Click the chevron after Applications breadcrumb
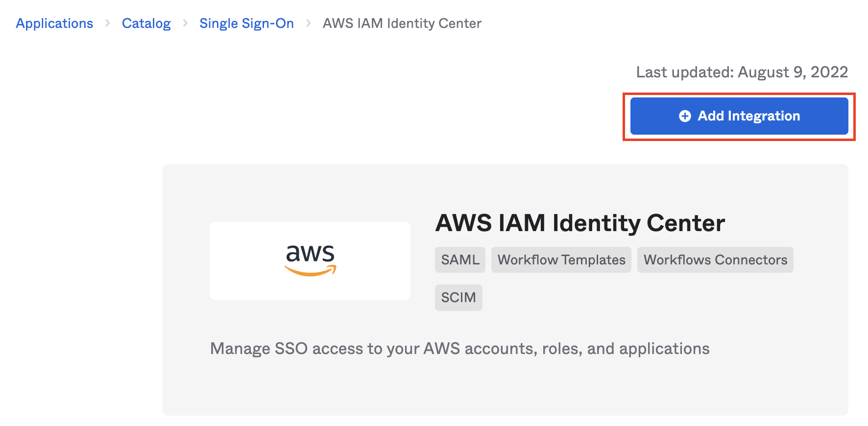The width and height of the screenshot is (868, 426). point(108,23)
